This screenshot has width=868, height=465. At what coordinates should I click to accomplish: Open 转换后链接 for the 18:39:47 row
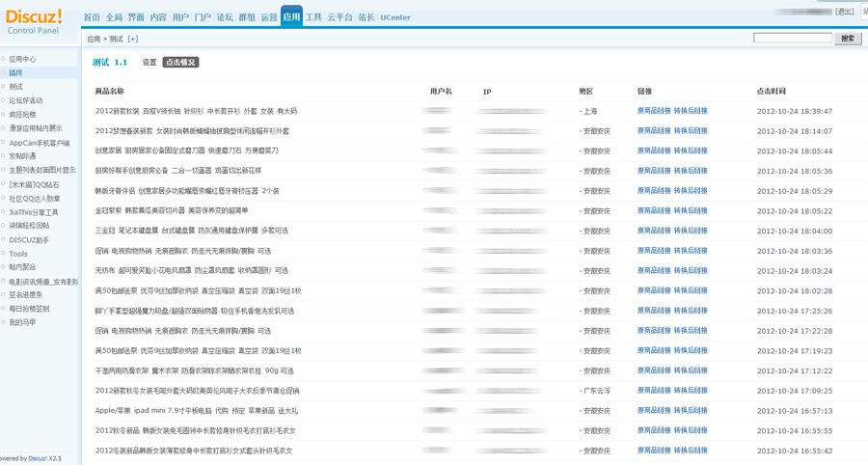(x=691, y=111)
